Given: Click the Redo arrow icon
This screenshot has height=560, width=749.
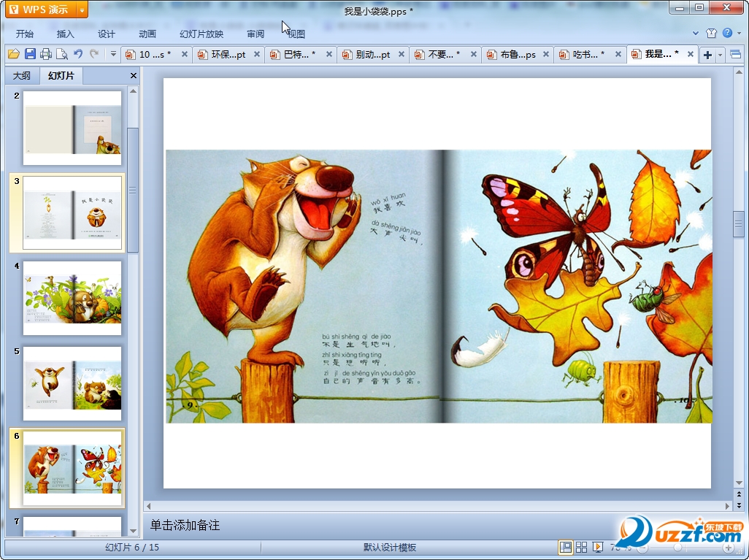Looking at the screenshot, I should click(94, 54).
